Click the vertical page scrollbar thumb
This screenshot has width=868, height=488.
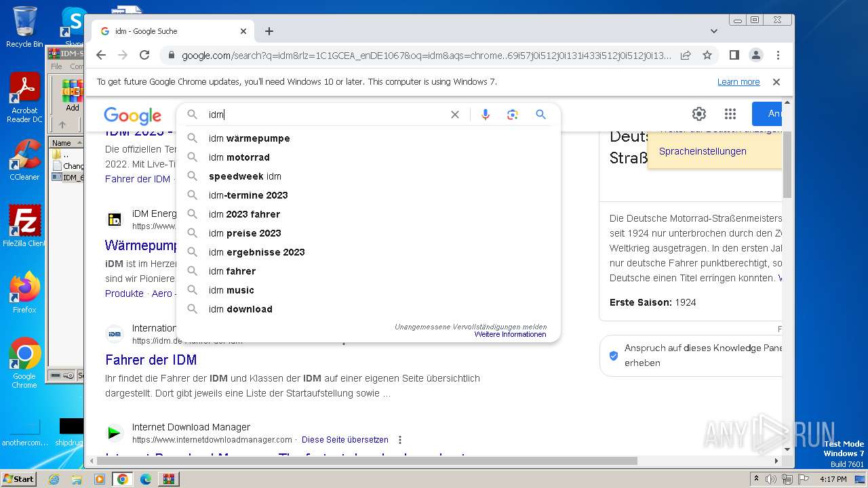(x=787, y=165)
